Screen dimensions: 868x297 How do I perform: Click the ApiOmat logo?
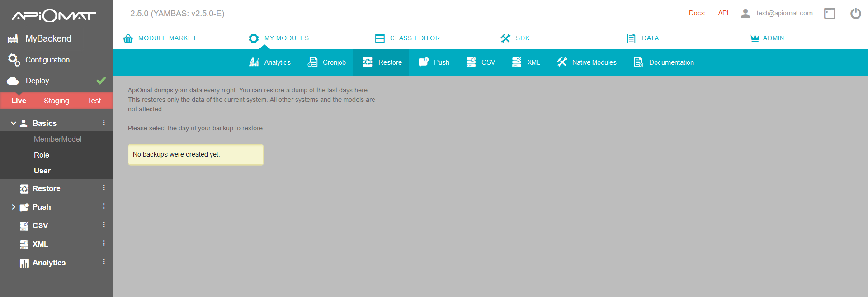tap(54, 16)
